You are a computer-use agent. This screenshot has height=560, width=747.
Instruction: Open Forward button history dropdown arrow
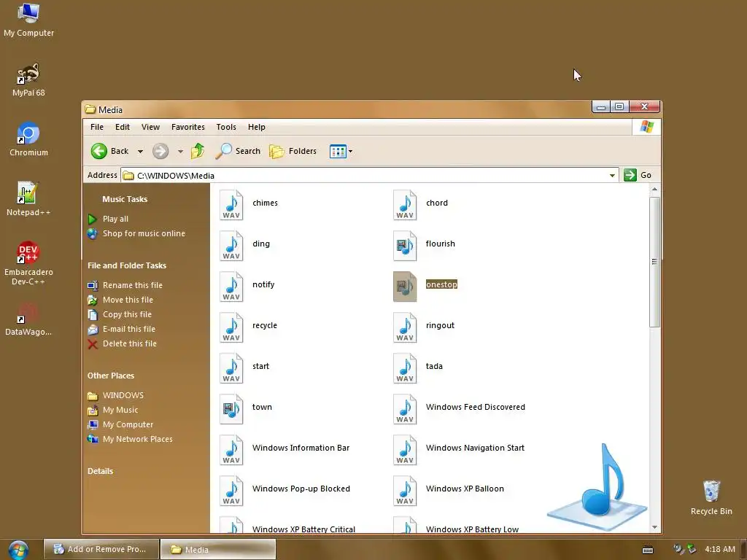(x=180, y=152)
